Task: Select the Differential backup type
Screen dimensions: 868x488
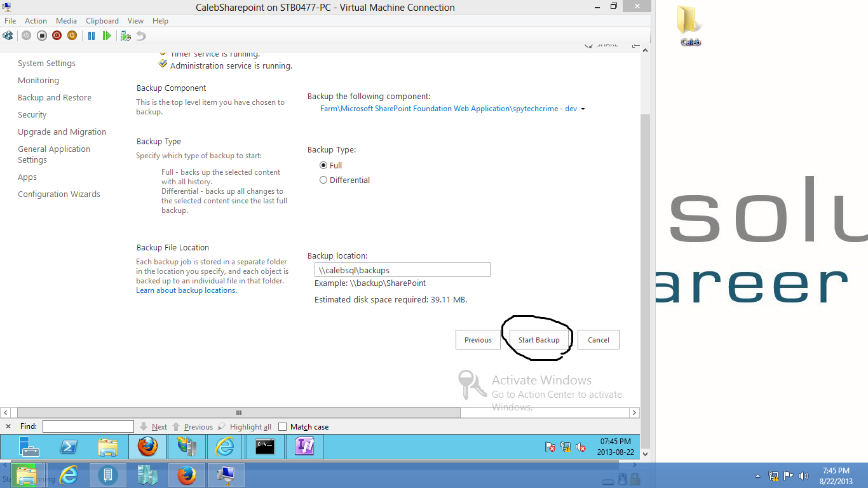Action: click(x=323, y=180)
